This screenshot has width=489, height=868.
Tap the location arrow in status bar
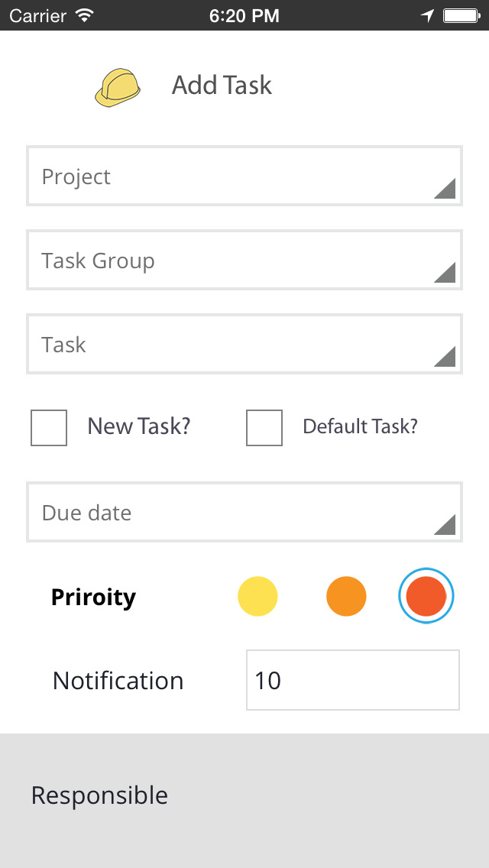428,15
